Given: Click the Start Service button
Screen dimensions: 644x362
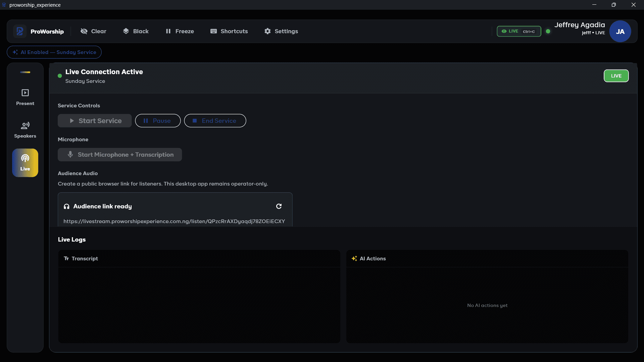Looking at the screenshot, I should 95,121.
